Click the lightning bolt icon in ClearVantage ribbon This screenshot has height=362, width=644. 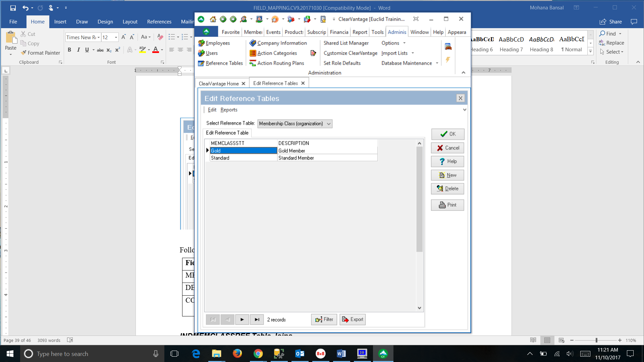click(x=448, y=60)
